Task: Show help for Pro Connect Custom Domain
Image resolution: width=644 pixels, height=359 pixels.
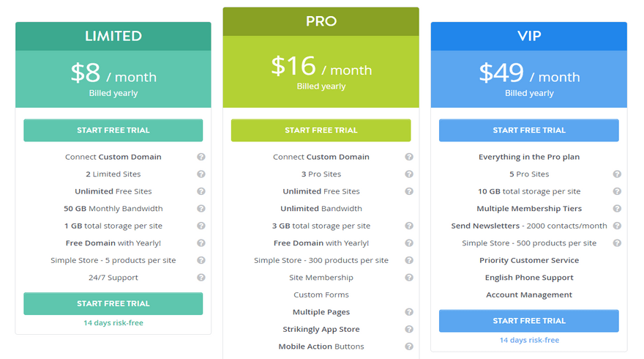Action: pyautogui.click(x=409, y=157)
